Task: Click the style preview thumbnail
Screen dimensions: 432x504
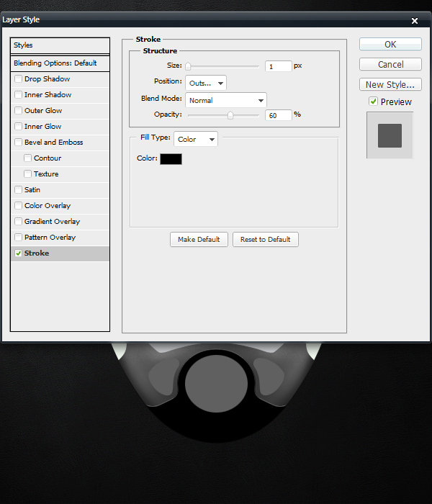Action: coord(390,135)
